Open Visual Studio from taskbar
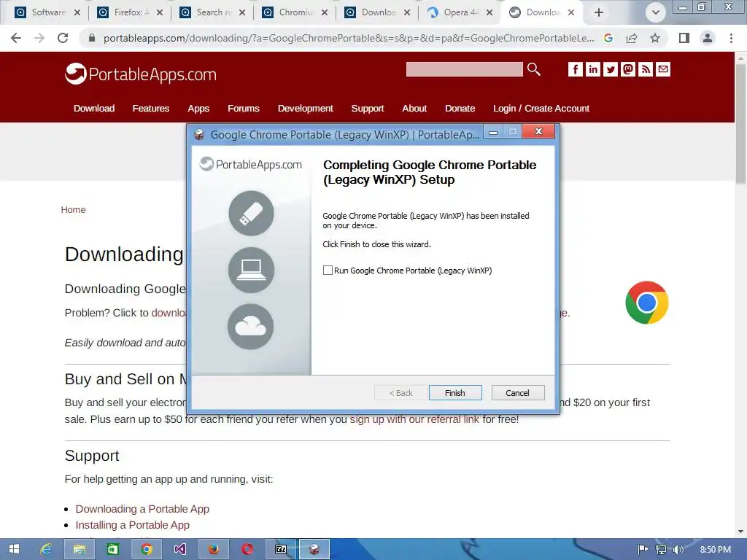 click(x=180, y=549)
